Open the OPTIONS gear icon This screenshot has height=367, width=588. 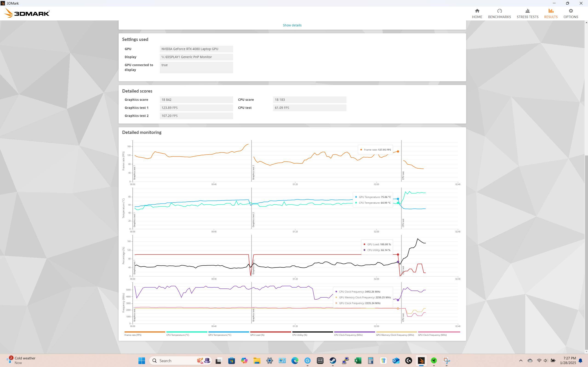coord(571,11)
